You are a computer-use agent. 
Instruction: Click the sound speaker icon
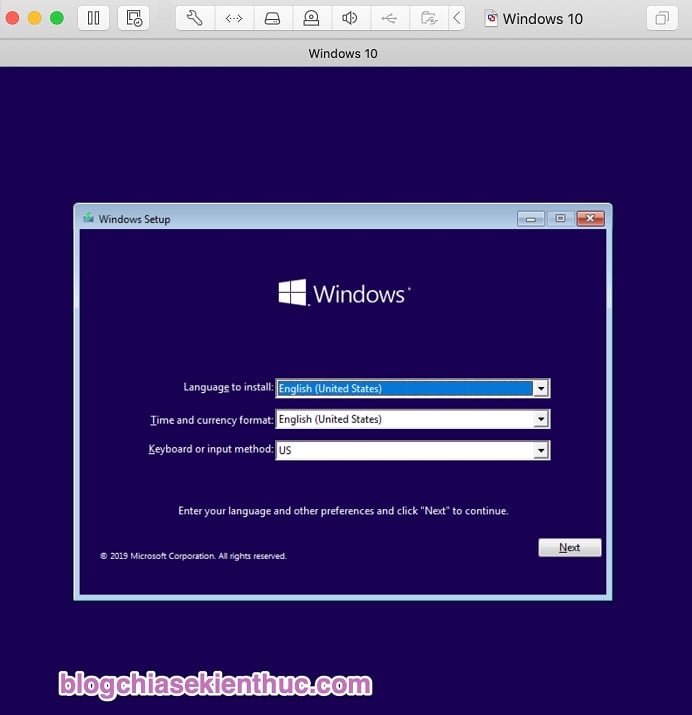click(x=350, y=18)
